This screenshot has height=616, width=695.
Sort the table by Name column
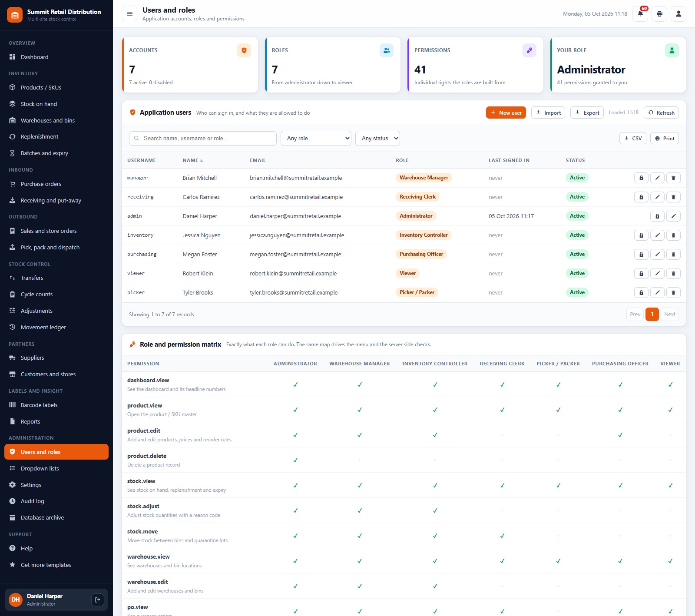(192, 160)
